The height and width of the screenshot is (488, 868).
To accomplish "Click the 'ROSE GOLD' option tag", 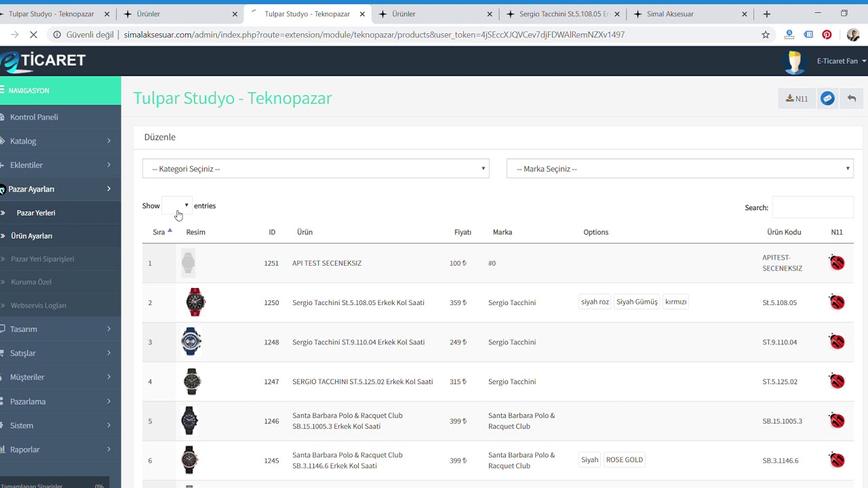I will click(625, 460).
